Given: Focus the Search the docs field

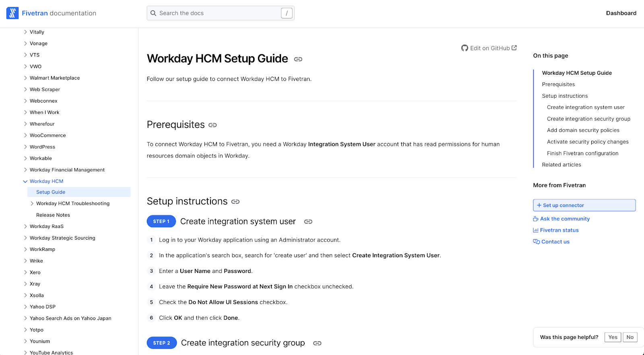Looking at the screenshot, I should click(221, 13).
